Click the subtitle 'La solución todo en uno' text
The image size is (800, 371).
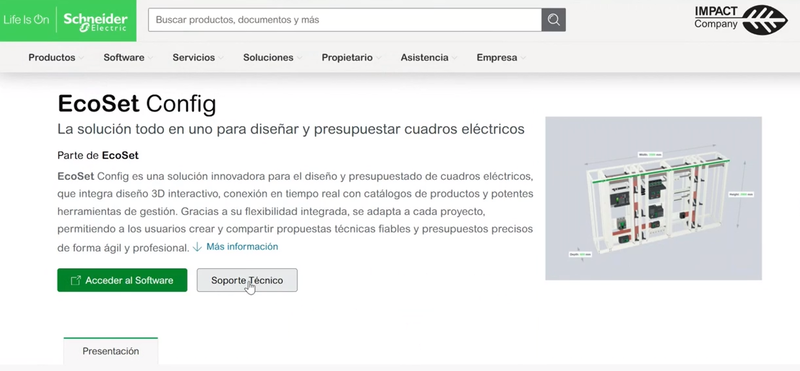point(291,129)
